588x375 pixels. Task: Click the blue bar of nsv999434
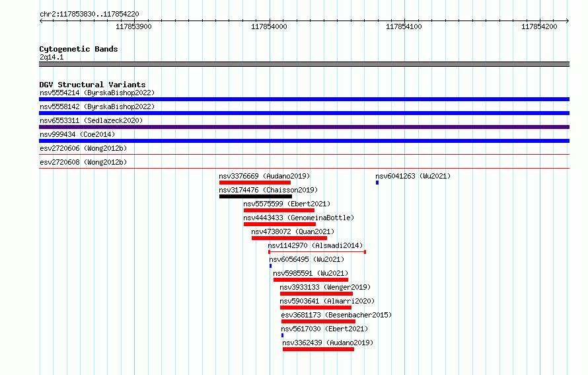tap(304, 141)
